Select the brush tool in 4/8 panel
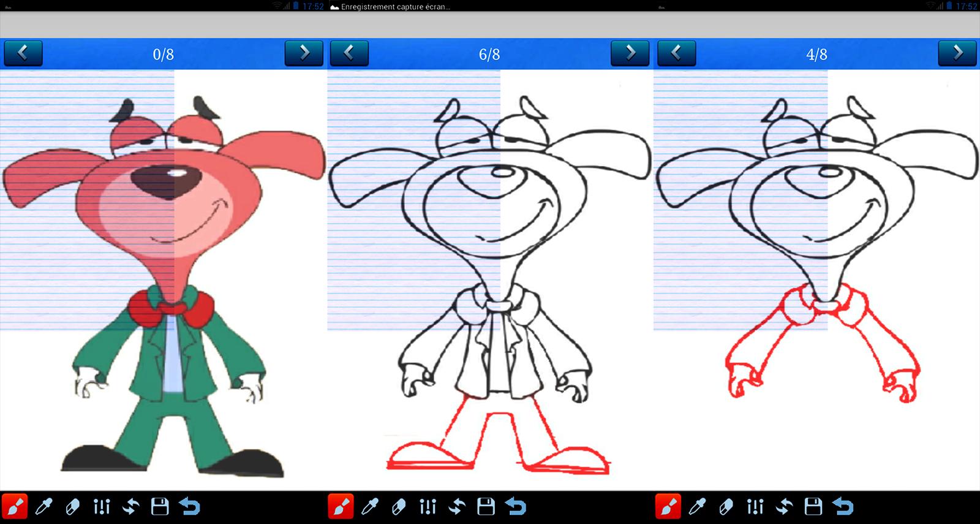 click(668, 507)
